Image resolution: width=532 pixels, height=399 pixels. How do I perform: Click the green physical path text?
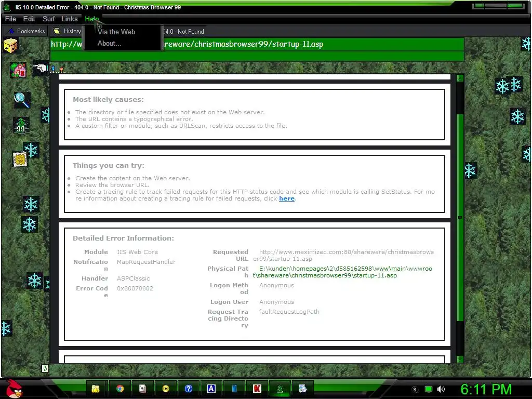[343, 272]
